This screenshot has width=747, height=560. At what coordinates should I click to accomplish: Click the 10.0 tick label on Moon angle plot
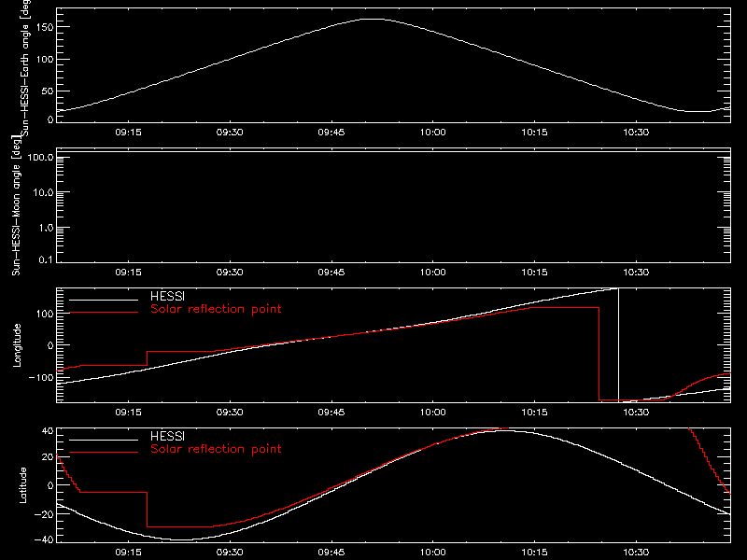43,192
